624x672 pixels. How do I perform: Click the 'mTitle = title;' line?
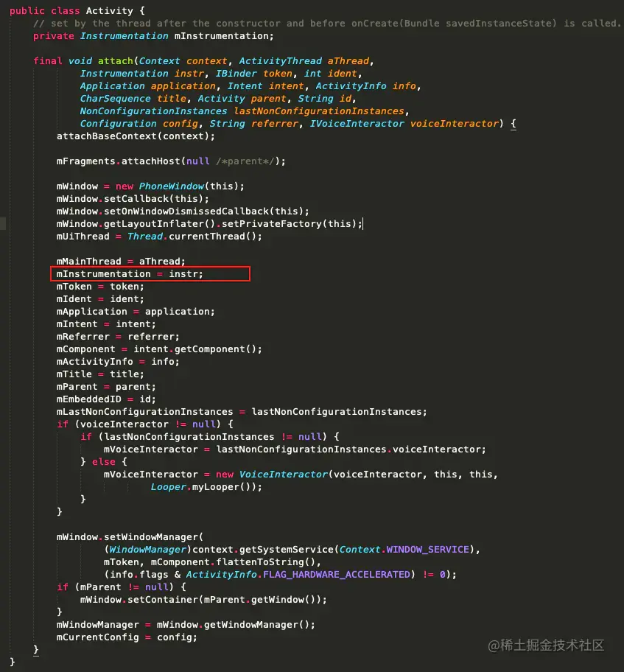click(100, 374)
